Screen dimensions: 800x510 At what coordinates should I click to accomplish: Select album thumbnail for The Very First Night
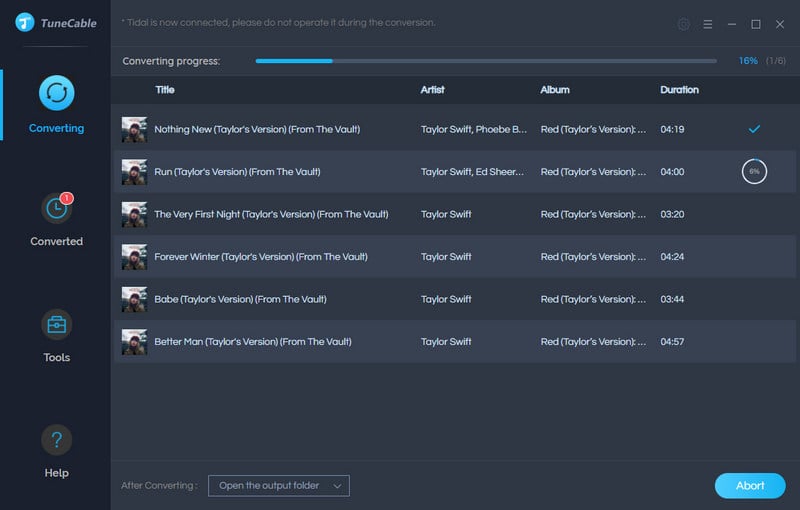point(134,214)
